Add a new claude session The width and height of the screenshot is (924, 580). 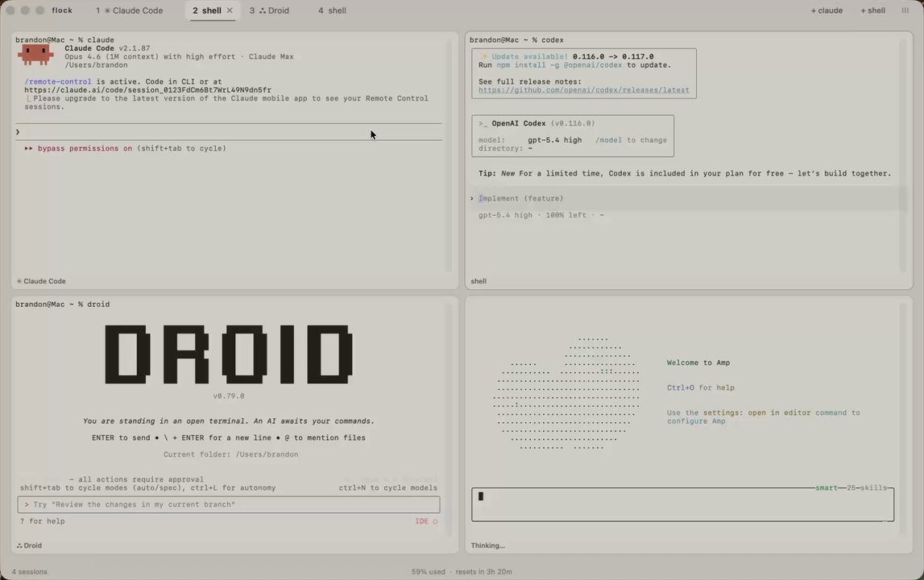827,10
